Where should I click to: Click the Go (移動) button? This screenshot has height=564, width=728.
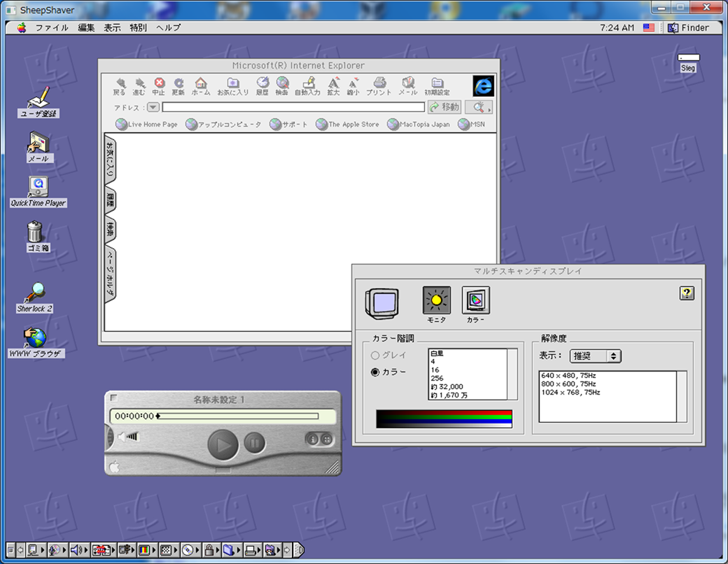point(444,107)
